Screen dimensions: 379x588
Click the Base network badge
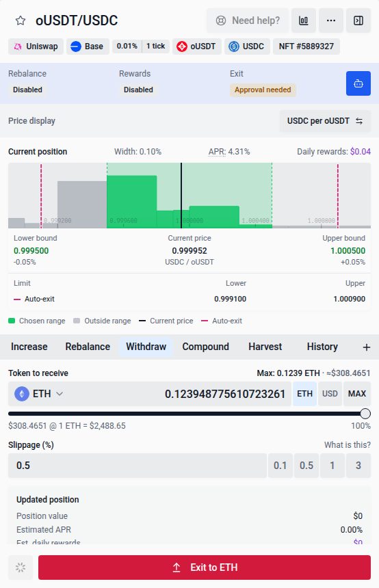[88, 46]
